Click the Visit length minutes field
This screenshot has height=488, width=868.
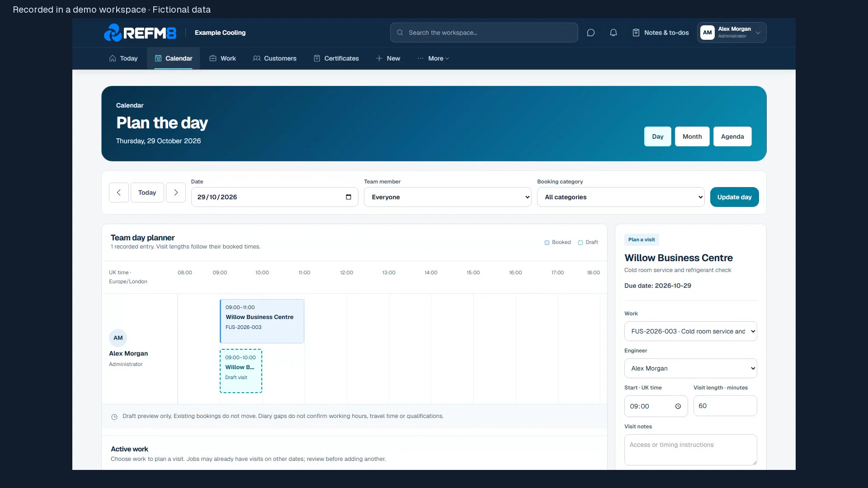(725, 406)
